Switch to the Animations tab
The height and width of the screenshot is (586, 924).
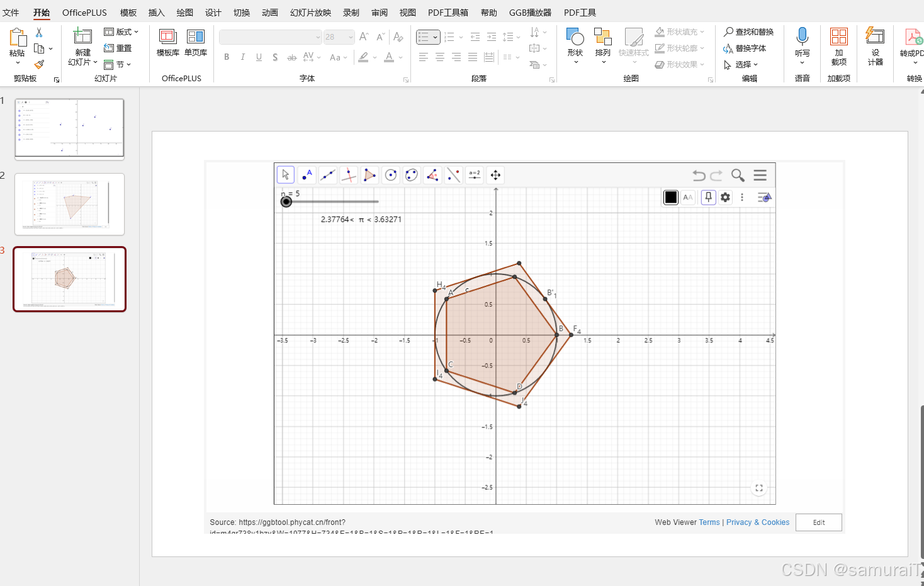(x=270, y=13)
